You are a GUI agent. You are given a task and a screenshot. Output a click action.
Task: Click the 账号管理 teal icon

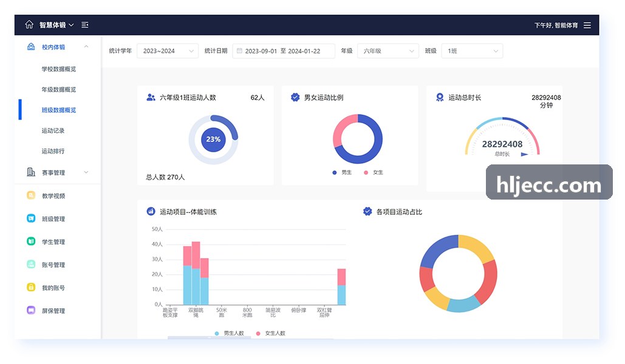pyautogui.click(x=31, y=264)
